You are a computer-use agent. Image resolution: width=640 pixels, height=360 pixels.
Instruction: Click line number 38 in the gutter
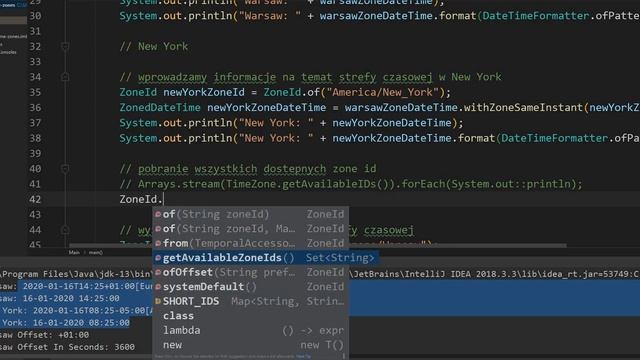[36, 138]
